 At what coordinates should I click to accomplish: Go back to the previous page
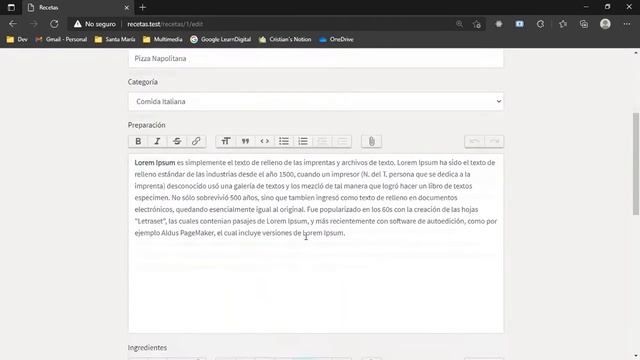13,24
